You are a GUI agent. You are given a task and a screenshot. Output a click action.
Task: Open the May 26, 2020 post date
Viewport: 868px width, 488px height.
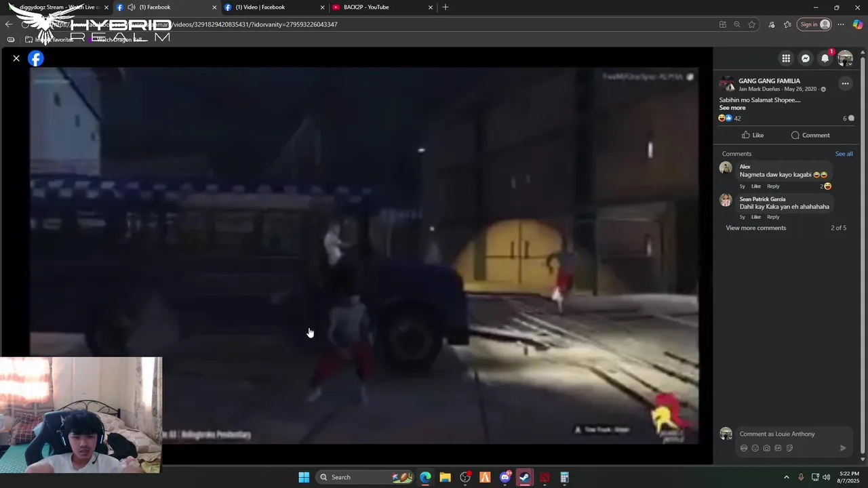[800, 89]
